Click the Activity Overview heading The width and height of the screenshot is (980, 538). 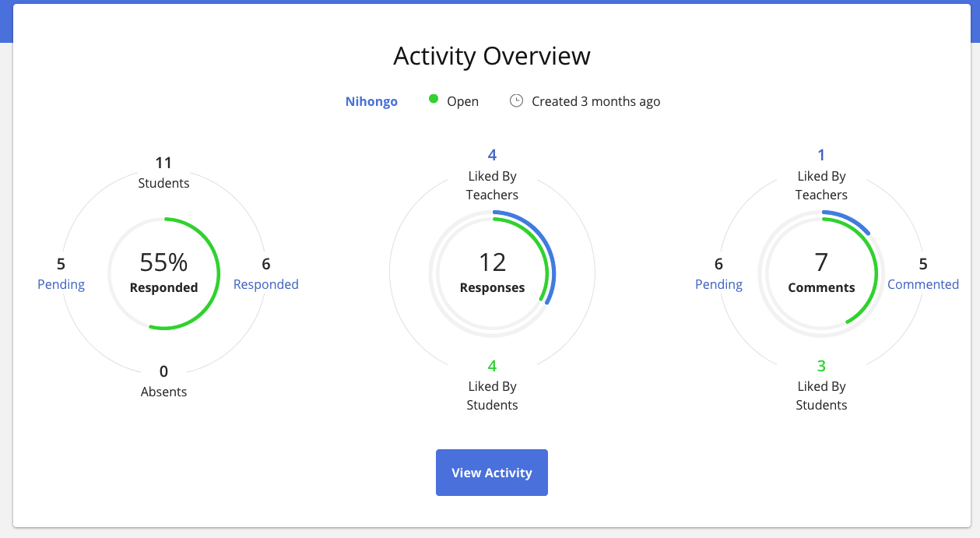point(492,56)
